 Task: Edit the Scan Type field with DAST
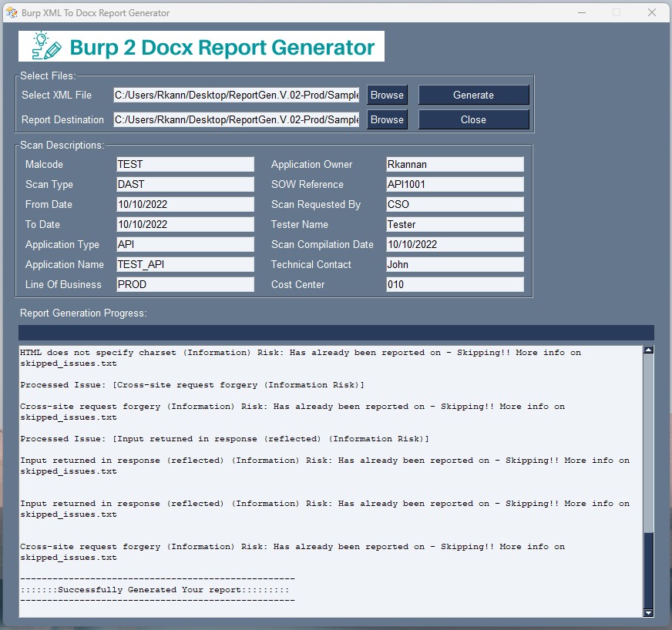pyautogui.click(x=185, y=184)
